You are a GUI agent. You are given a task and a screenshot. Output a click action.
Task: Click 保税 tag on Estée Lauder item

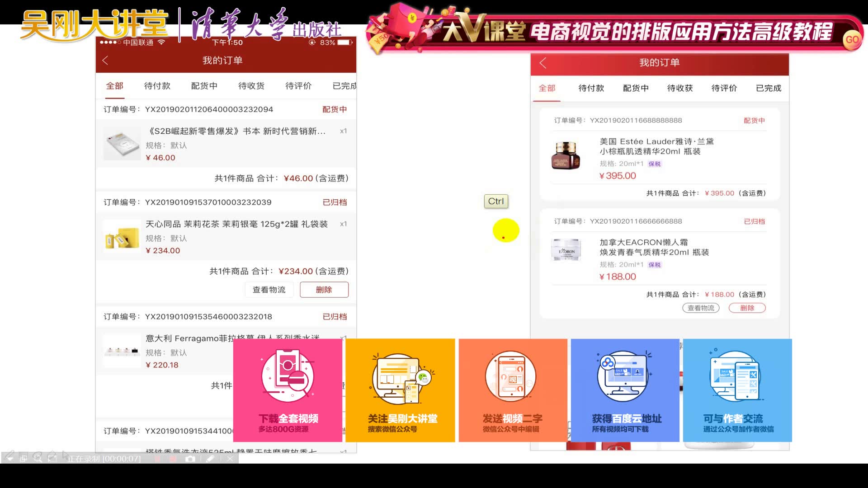(655, 164)
